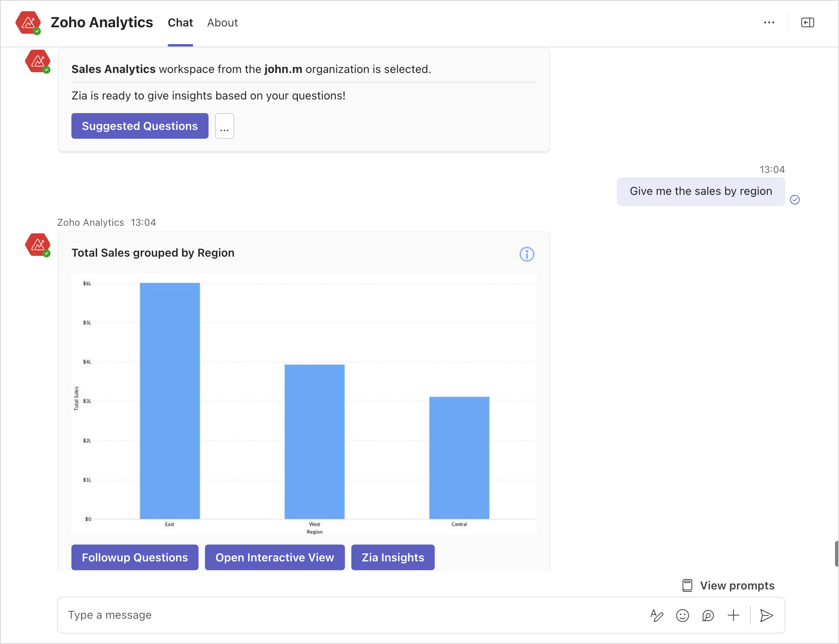Viewport: 839px width, 644px height.
Task: Click the West bar in the chart
Action: click(x=315, y=441)
